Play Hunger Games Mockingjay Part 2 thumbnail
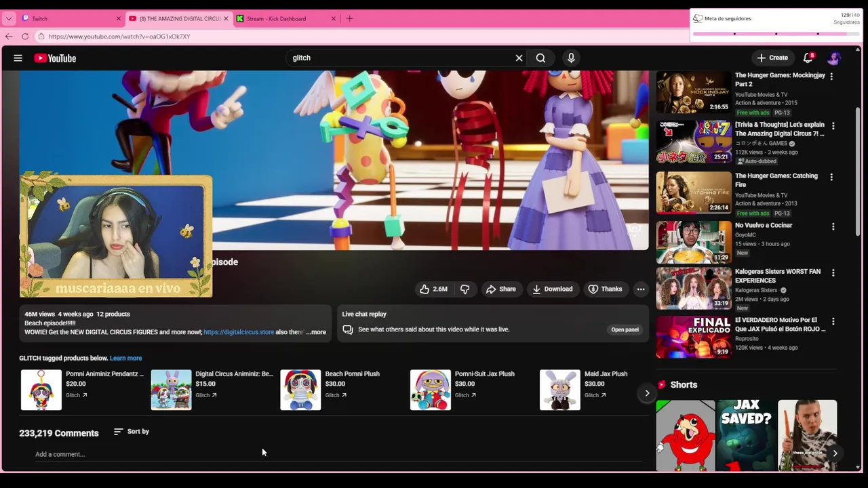The height and width of the screenshot is (488, 868). click(x=694, y=92)
